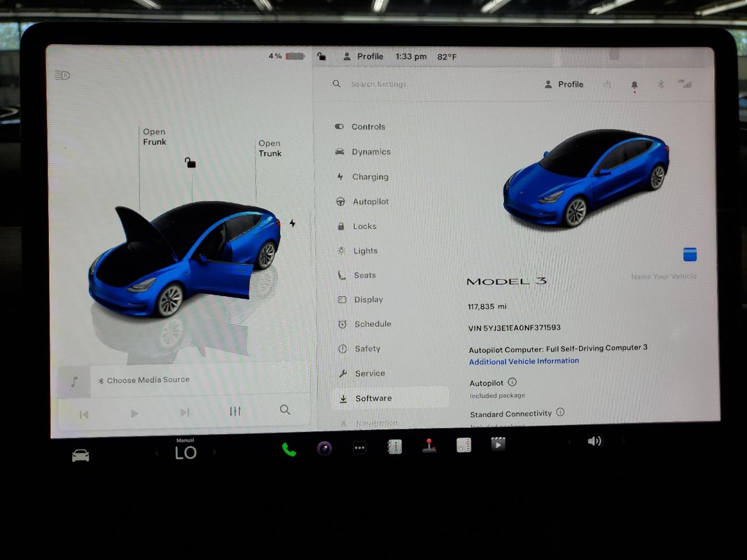
Task: Open Profile in the top status bar
Action: pos(363,57)
